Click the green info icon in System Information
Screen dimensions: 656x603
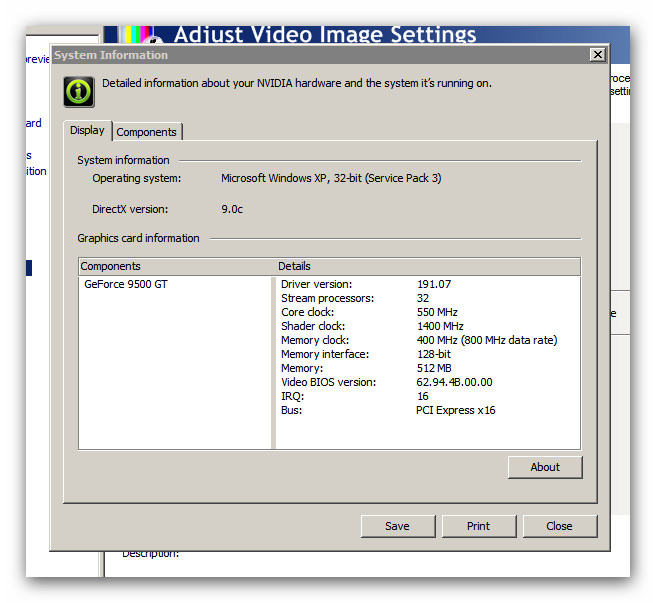click(x=79, y=92)
